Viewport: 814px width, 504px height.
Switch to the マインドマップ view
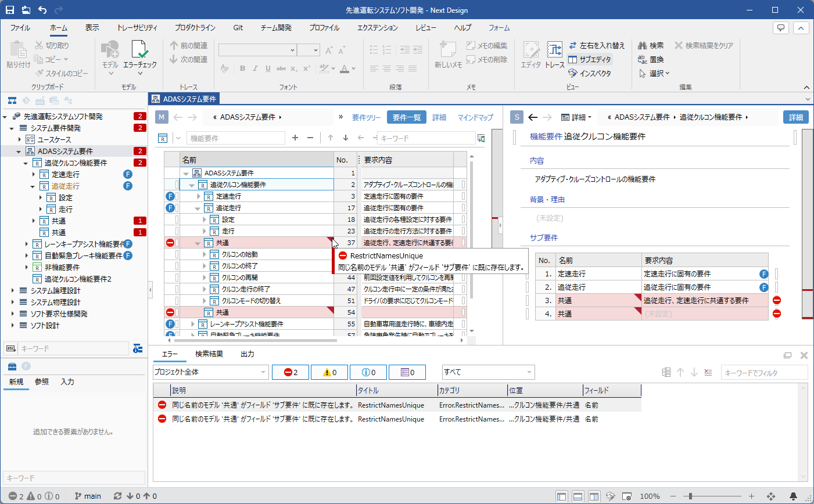[x=475, y=117]
